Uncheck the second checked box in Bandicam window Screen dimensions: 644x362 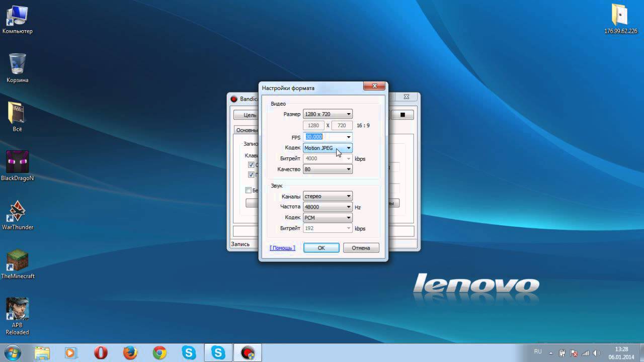point(251,175)
